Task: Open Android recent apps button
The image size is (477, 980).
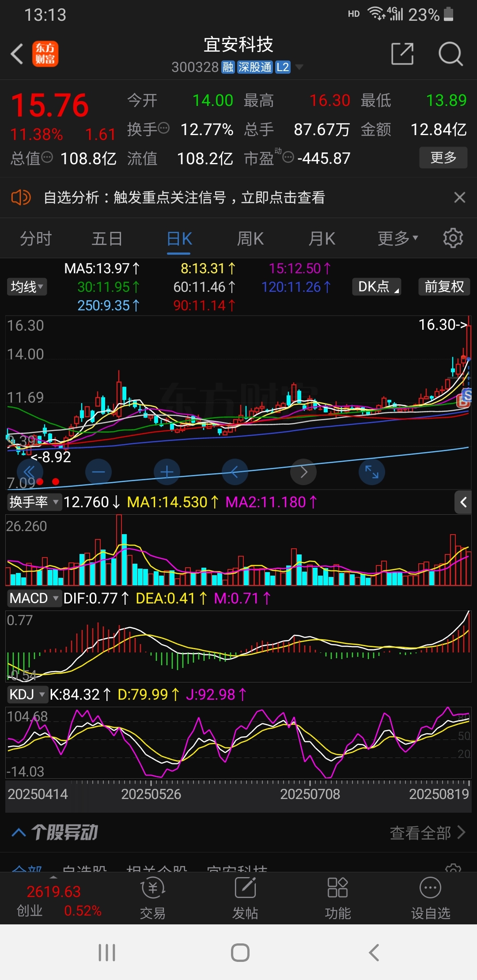Action: coord(107,952)
